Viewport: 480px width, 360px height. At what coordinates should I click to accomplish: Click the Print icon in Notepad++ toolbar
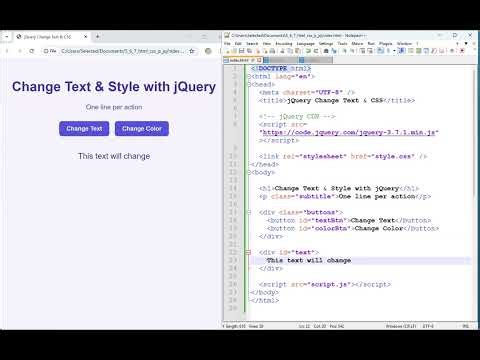tap(272, 51)
